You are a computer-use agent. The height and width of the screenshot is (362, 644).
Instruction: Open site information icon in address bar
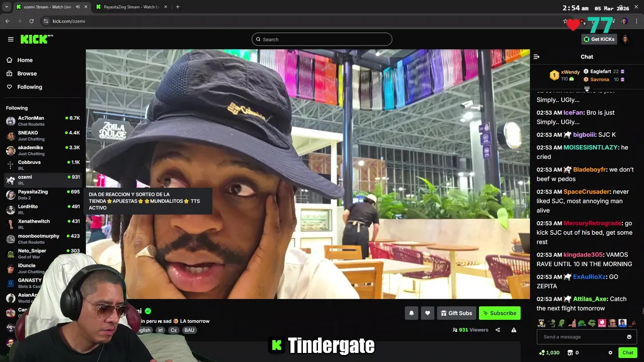(46, 21)
